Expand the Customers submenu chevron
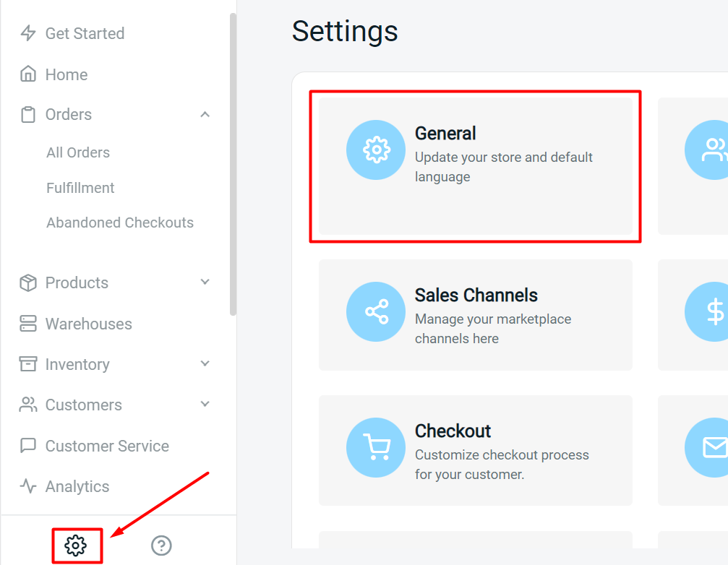Image resolution: width=728 pixels, height=565 pixels. (205, 405)
